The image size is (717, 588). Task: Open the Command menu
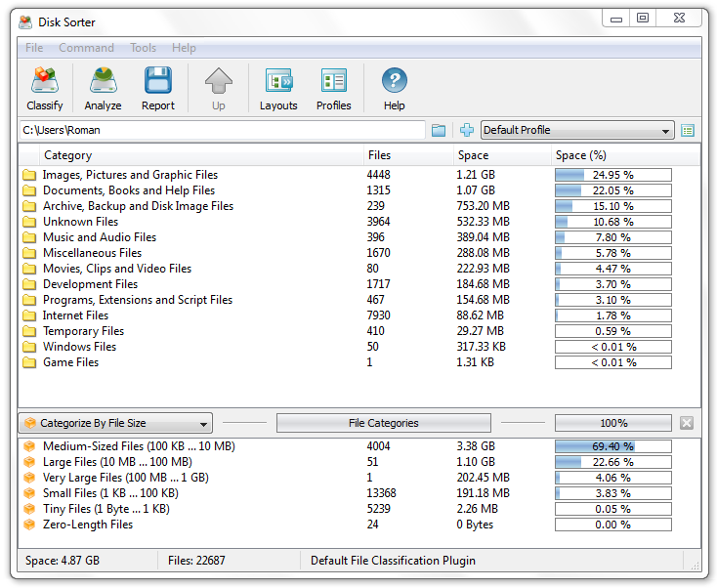point(86,48)
